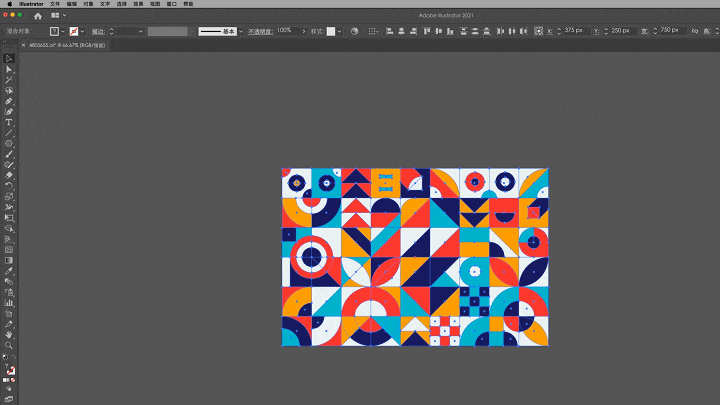Switch to the 4805655.ai document tab
The width and height of the screenshot is (720, 405).
(x=60, y=45)
